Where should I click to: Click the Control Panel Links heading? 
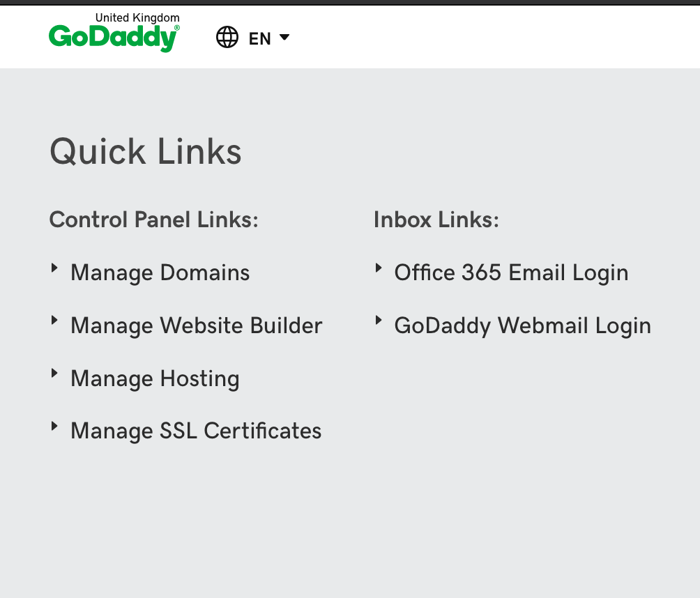(x=153, y=220)
